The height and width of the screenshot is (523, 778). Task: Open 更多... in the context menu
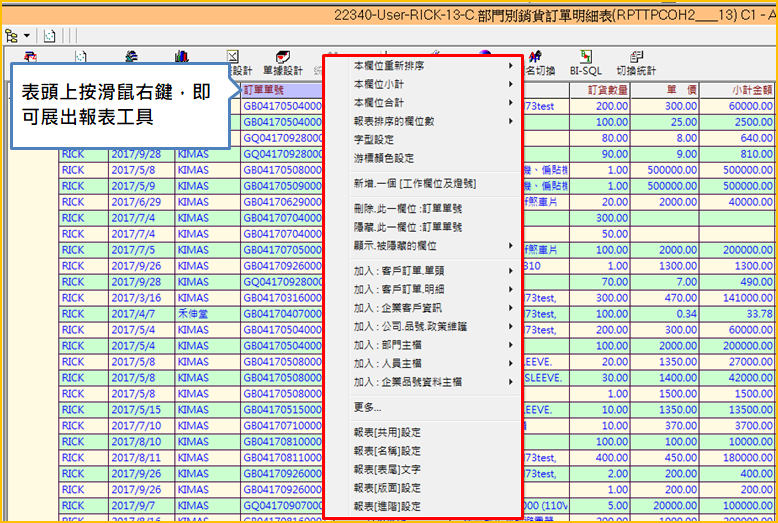coord(367,407)
